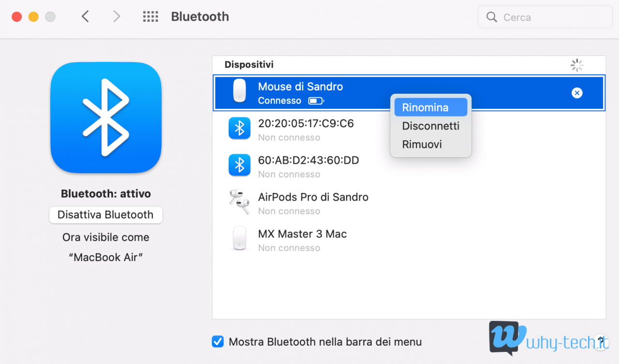Click Bluetooth icon of 60:AB:D2:43:60:DD
This screenshot has width=619, height=364.
pos(239,165)
